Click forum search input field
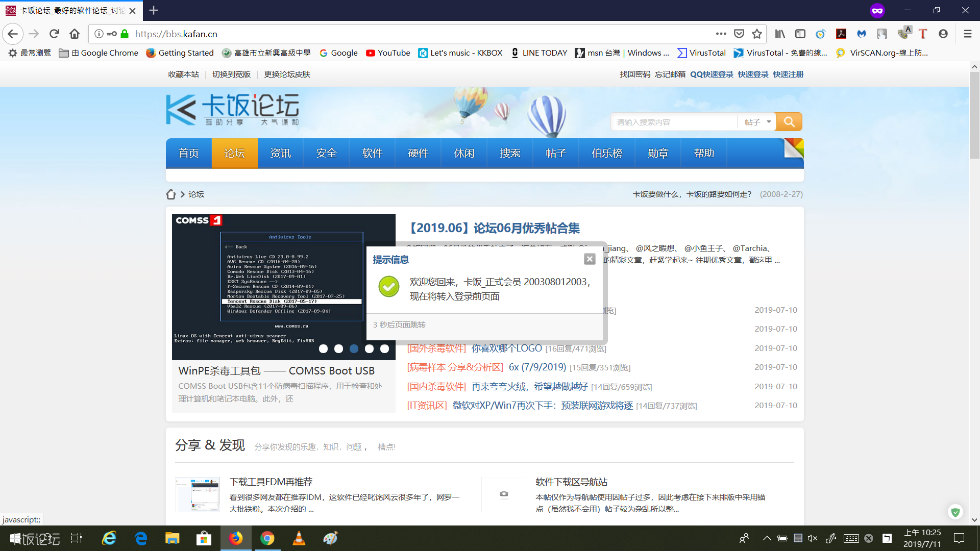980x551 pixels. tap(675, 122)
